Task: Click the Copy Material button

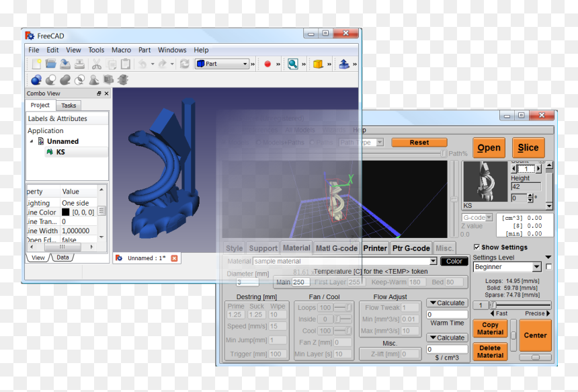Action: 490,328
